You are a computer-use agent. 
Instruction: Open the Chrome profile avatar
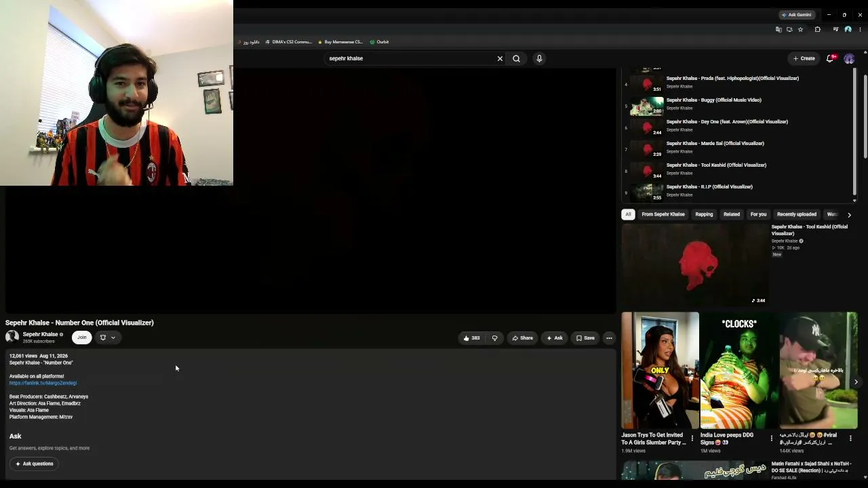click(x=848, y=30)
